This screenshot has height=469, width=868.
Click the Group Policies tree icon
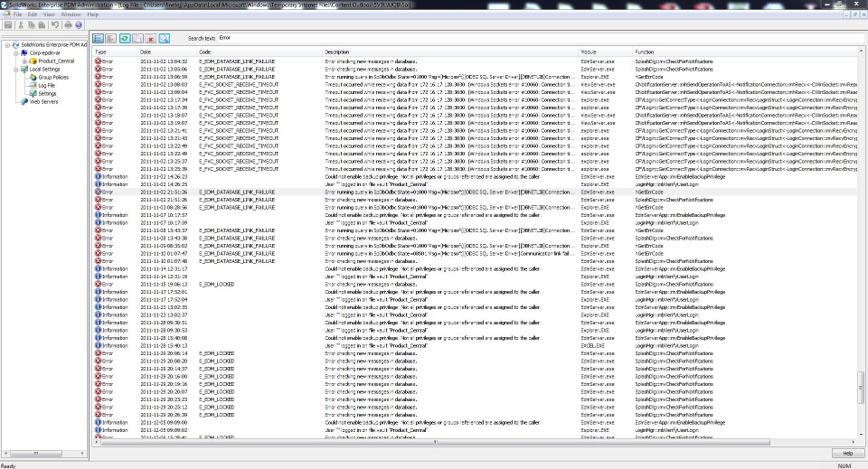33,78
